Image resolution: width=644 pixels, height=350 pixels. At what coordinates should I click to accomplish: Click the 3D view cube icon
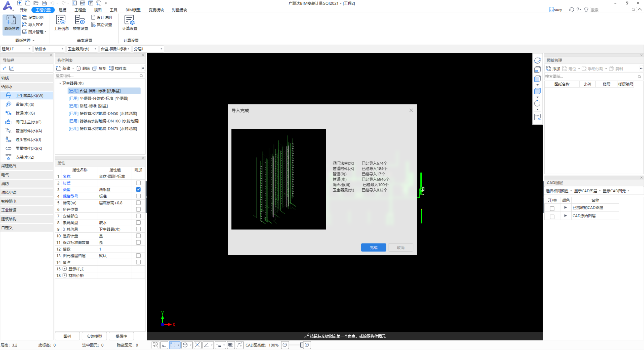(x=537, y=70)
